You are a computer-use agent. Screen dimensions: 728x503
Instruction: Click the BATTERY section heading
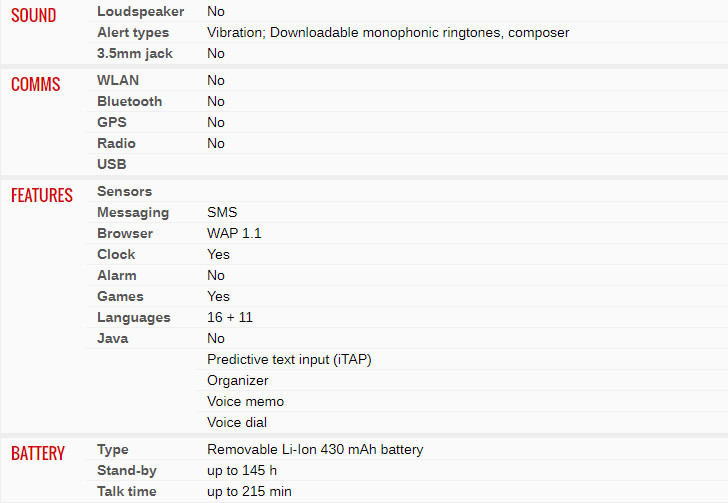[38, 453]
